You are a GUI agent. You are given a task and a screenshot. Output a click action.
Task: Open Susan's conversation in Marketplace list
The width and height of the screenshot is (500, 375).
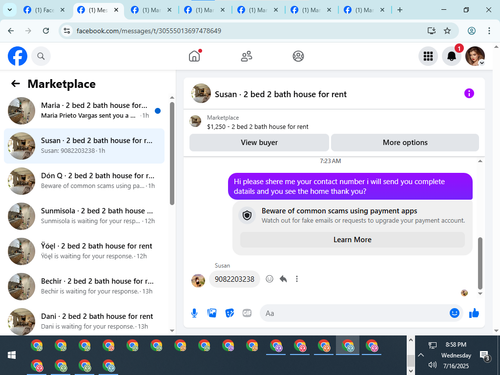(x=84, y=146)
